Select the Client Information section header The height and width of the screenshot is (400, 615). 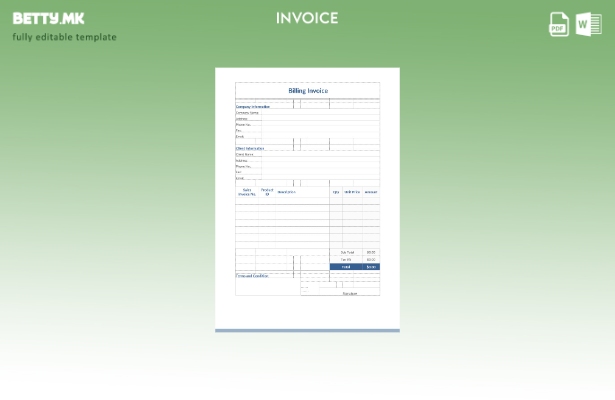[250, 148]
